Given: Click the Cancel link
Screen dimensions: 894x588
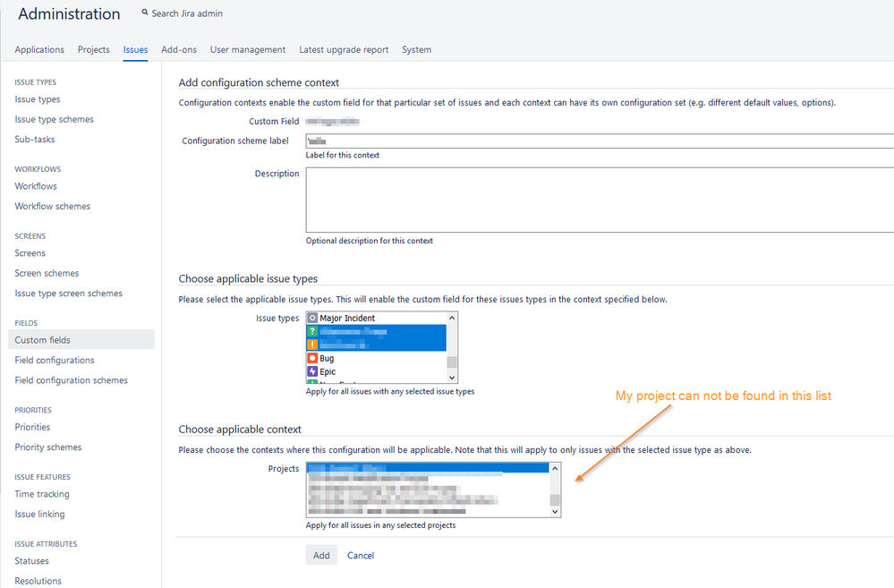Looking at the screenshot, I should point(361,555).
